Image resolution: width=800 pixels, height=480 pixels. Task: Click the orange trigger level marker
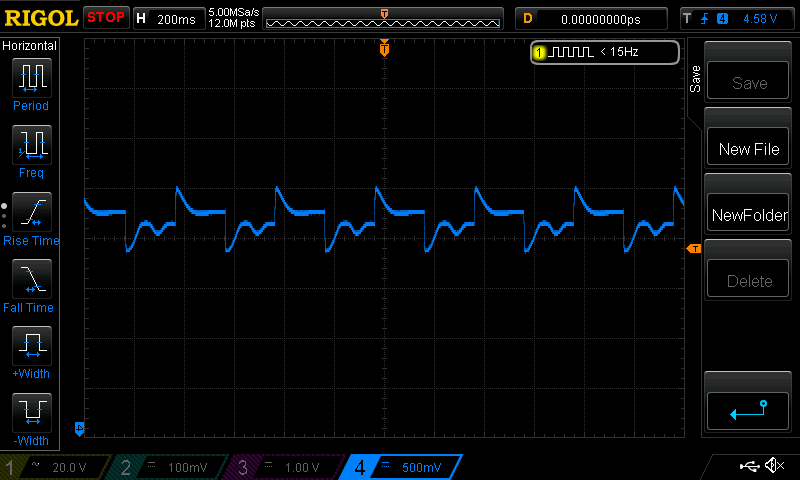click(693, 248)
